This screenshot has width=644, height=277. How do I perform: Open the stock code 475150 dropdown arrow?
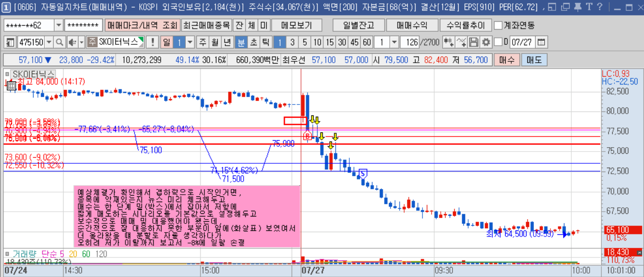pos(49,42)
